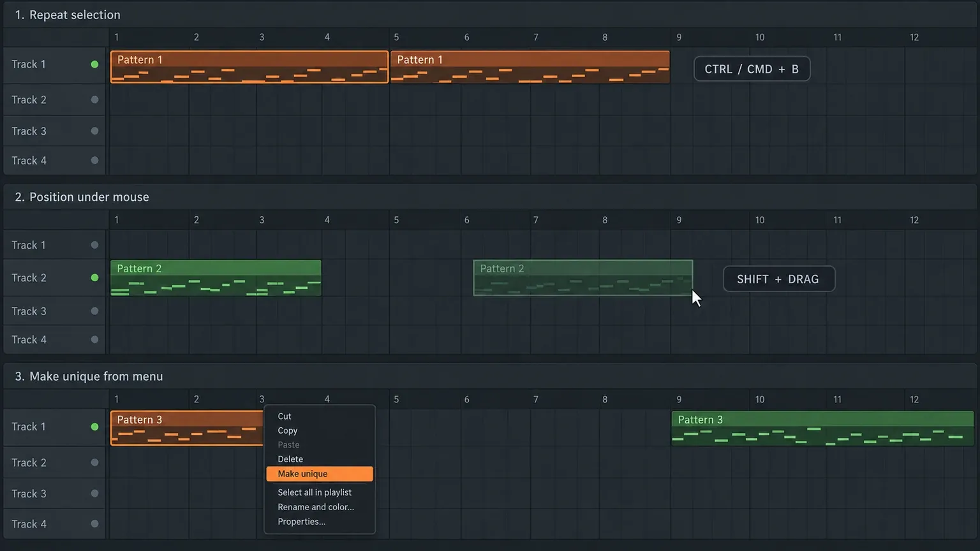Screen dimensions: 980x551
Task: Toggle Track 4 mute dot in Repeat selection panel
Action: pyautogui.click(x=94, y=161)
